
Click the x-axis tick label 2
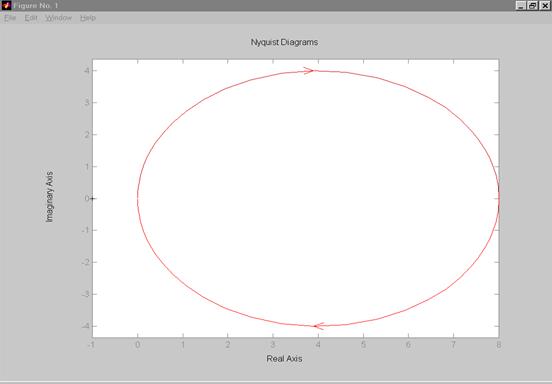228,345
